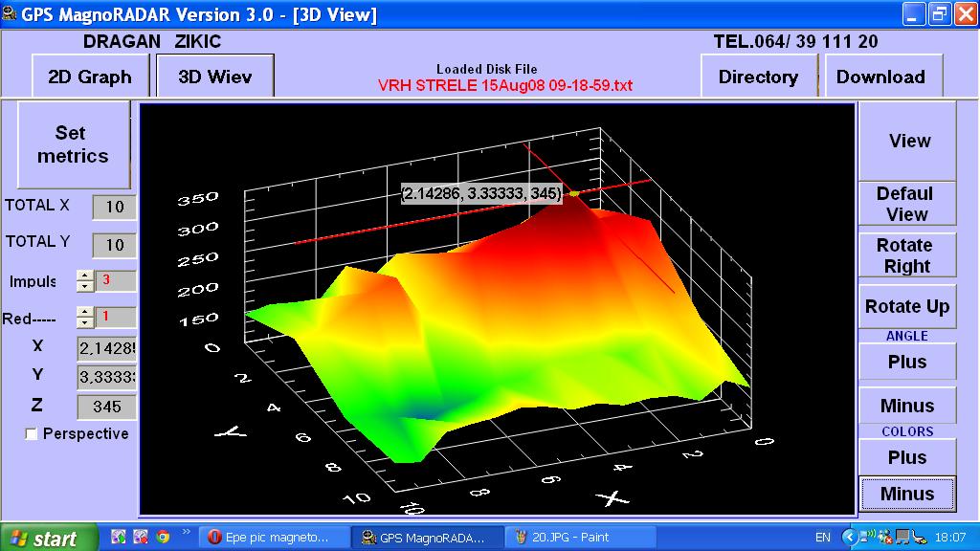Decrease Impuls value with down arrow
The height and width of the screenshot is (551, 980).
[x=85, y=286]
